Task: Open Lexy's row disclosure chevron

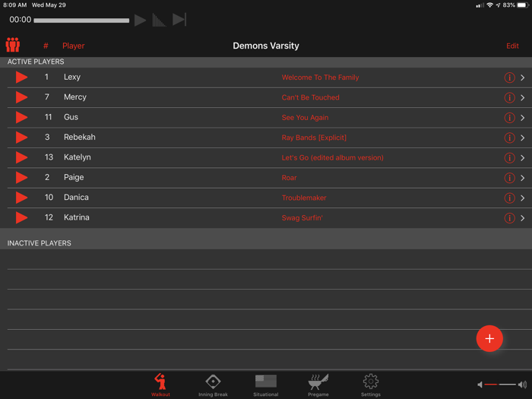Action: coord(523,78)
